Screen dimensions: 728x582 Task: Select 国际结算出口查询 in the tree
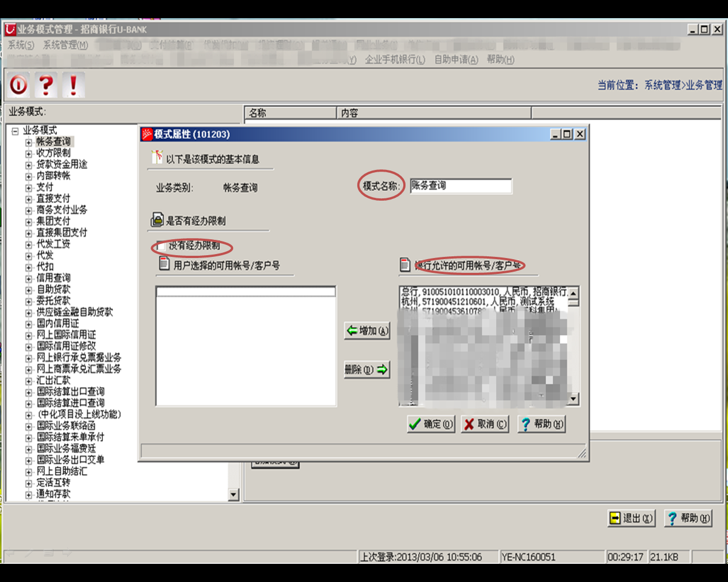click(71, 392)
